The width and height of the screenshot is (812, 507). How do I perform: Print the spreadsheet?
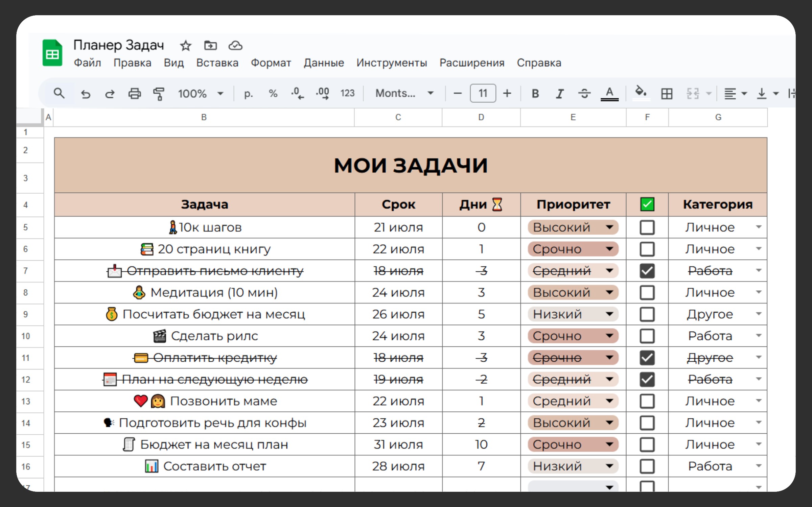point(135,94)
